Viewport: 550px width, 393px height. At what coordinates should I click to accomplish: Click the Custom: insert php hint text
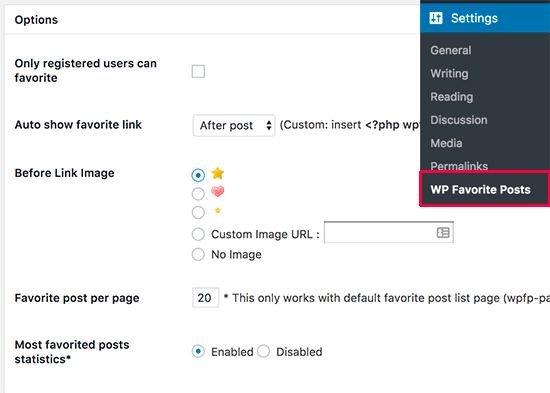[x=349, y=125]
